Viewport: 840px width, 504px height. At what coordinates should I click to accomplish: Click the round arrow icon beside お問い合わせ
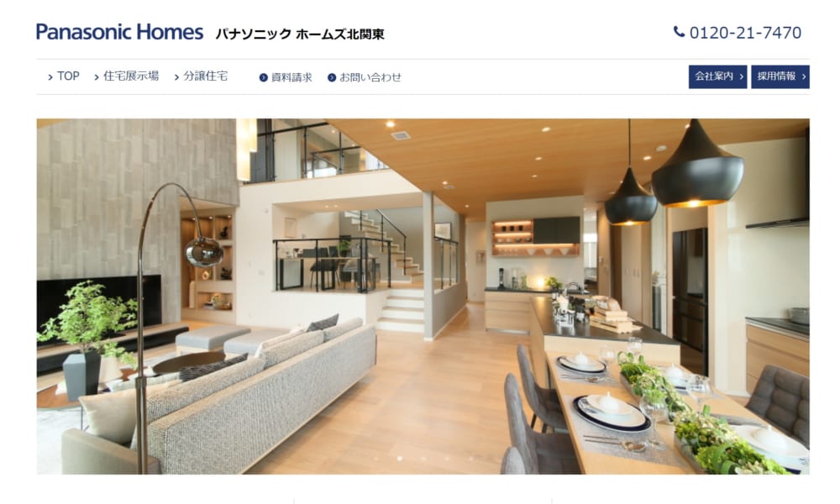click(332, 77)
